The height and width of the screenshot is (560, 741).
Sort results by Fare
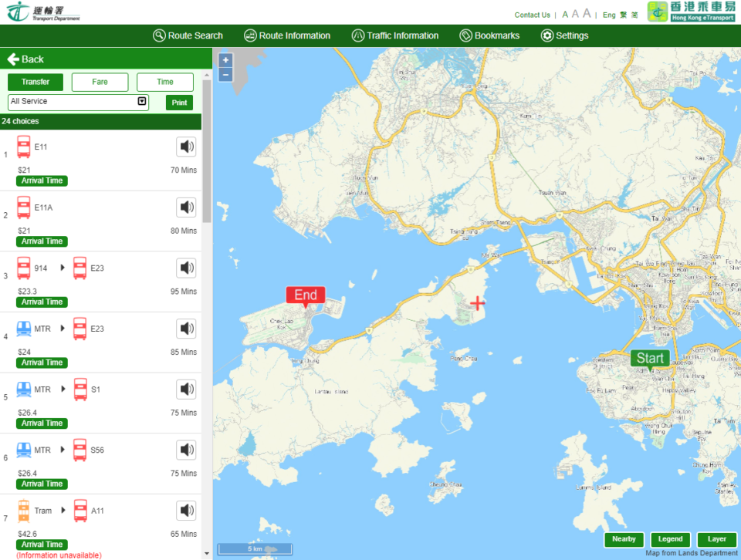click(x=100, y=82)
